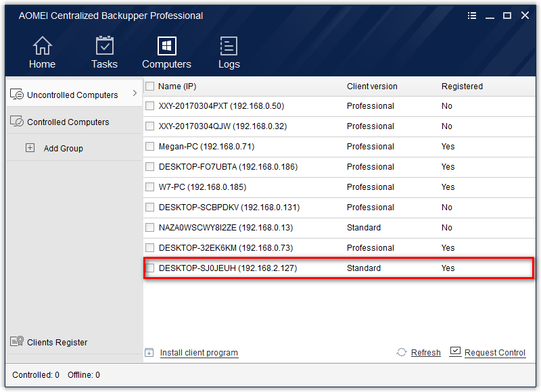This screenshot has width=541, height=392.
Task: Select Uncontrolled Computers label in sidebar
Action: point(72,95)
